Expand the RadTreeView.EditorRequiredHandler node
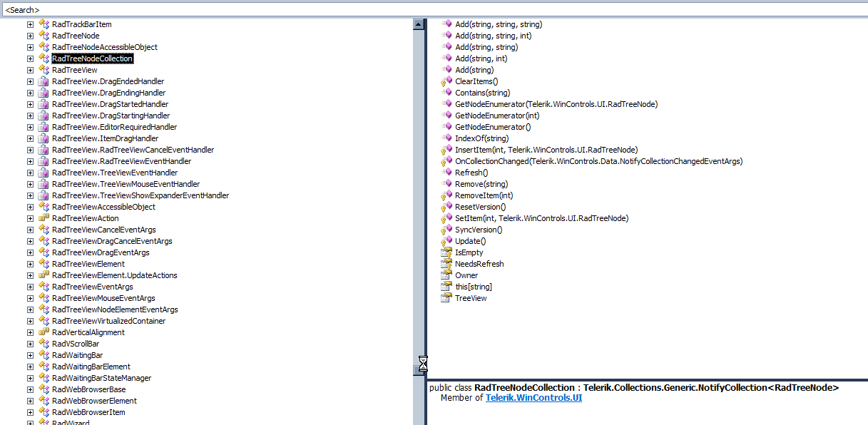The width and height of the screenshot is (868, 425). [30, 127]
